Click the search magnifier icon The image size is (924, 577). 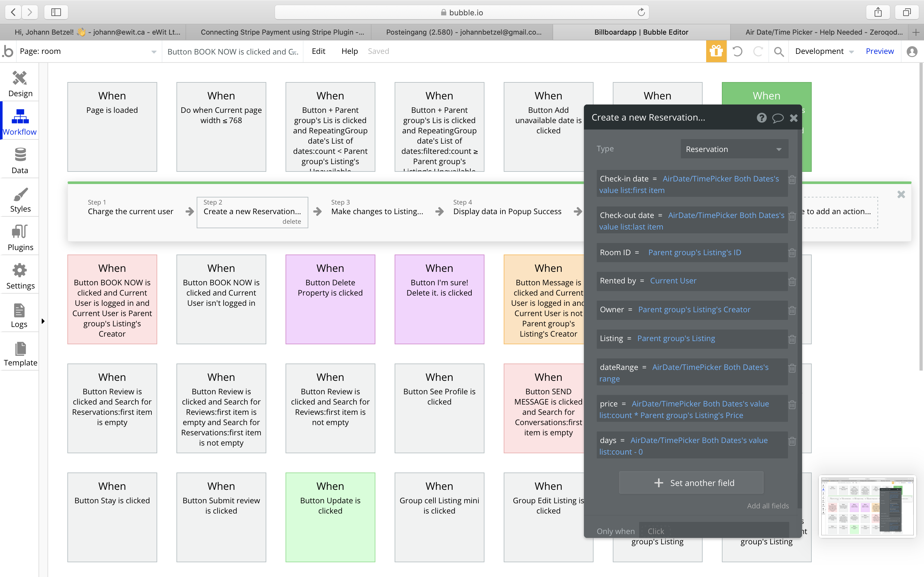(x=779, y=51)
